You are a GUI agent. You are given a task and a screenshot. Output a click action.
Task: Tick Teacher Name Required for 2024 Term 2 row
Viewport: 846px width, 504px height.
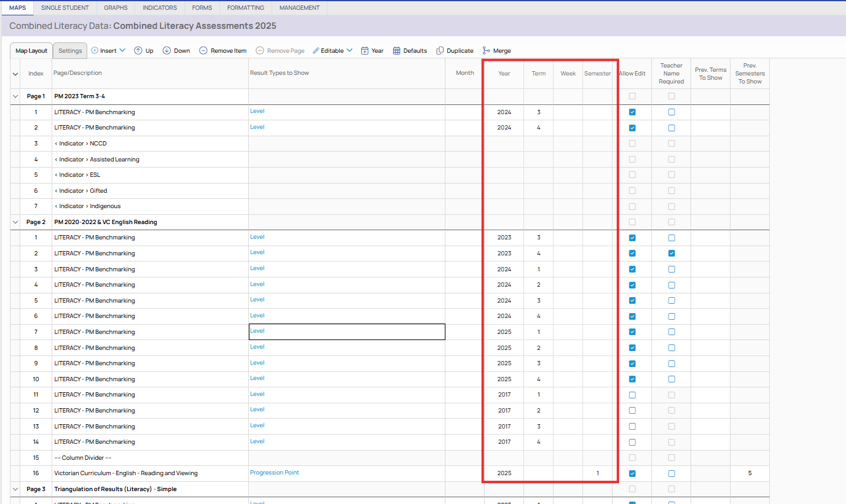(x=672, y=285)
